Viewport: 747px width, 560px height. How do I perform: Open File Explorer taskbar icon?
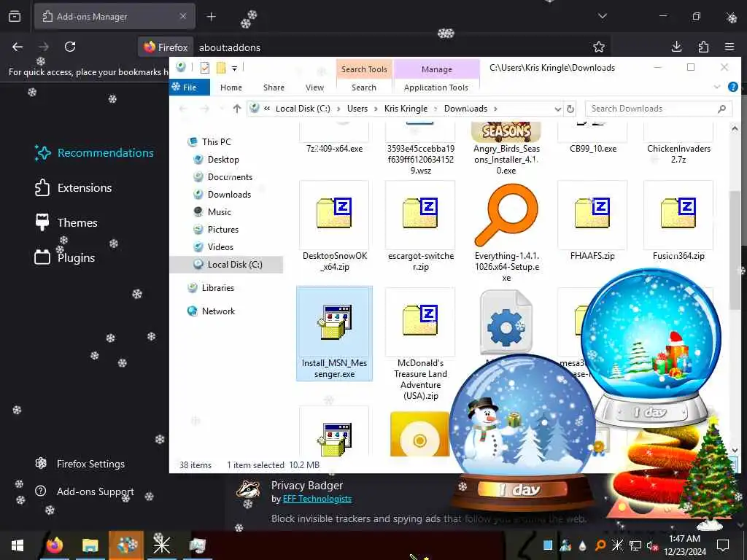pos(90,545)
